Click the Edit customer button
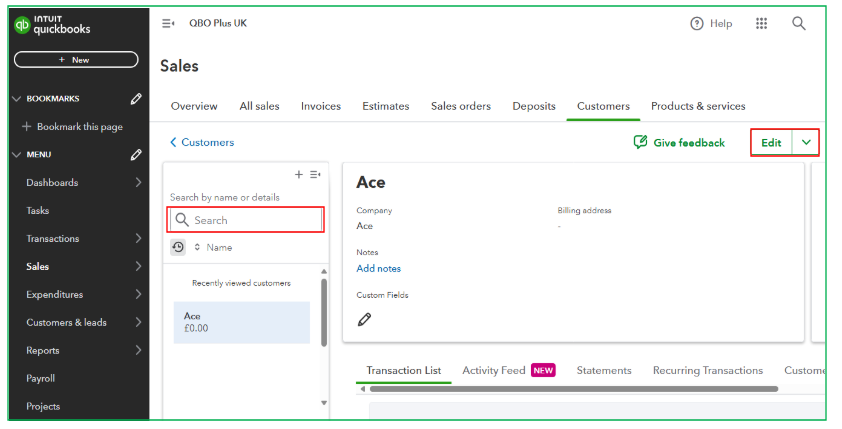Screen dimensions: 842x429 [771, 143]
